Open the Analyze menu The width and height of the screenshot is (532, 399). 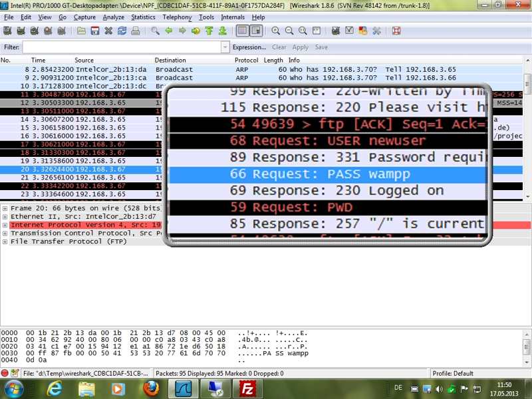pos(113,17)
